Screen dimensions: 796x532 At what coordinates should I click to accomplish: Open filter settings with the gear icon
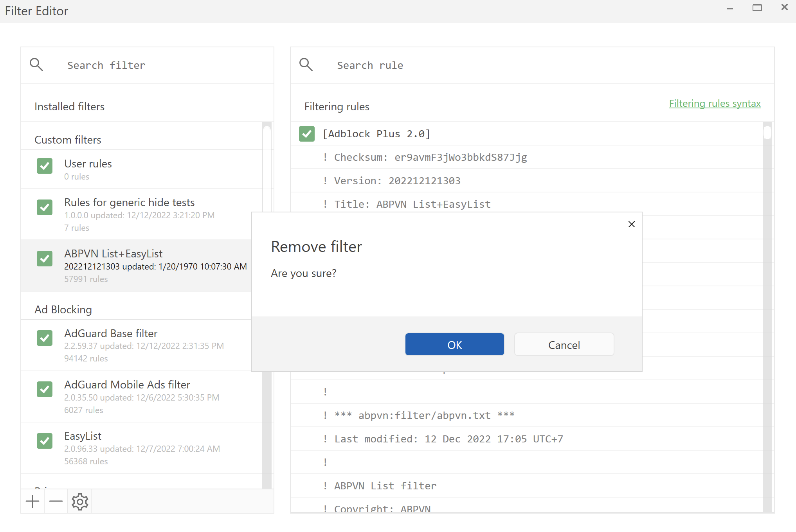[79, 501]
